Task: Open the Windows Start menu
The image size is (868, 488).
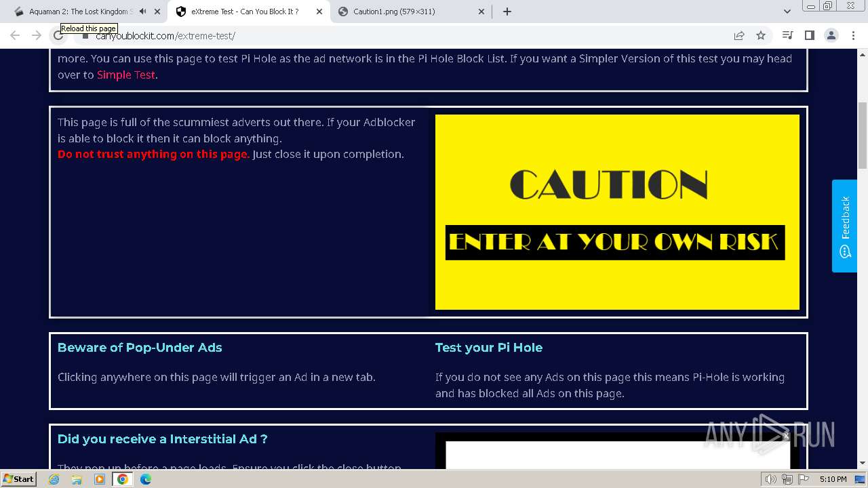Action: [19, 479]
